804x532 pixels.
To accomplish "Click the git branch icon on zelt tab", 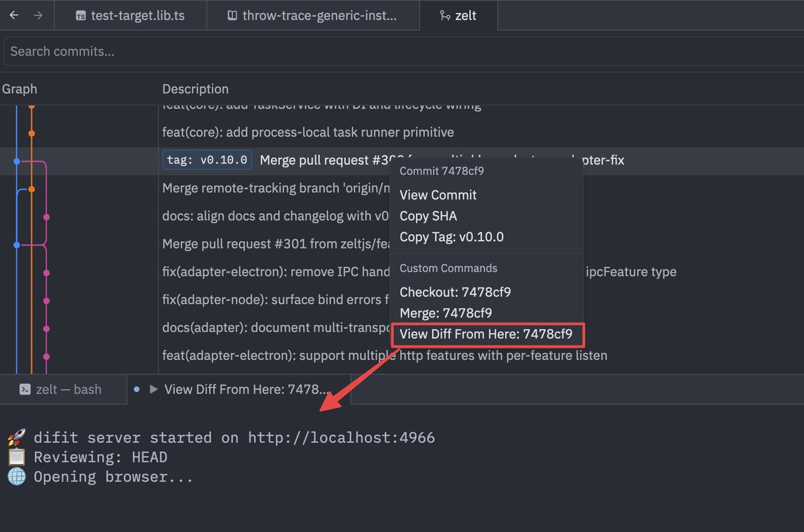I will (444, 15).
